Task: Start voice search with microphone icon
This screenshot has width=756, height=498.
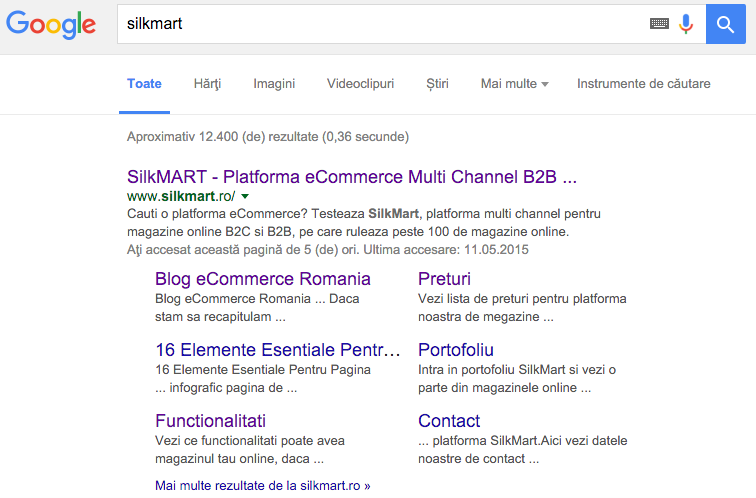Action: [x=686, y=24]
